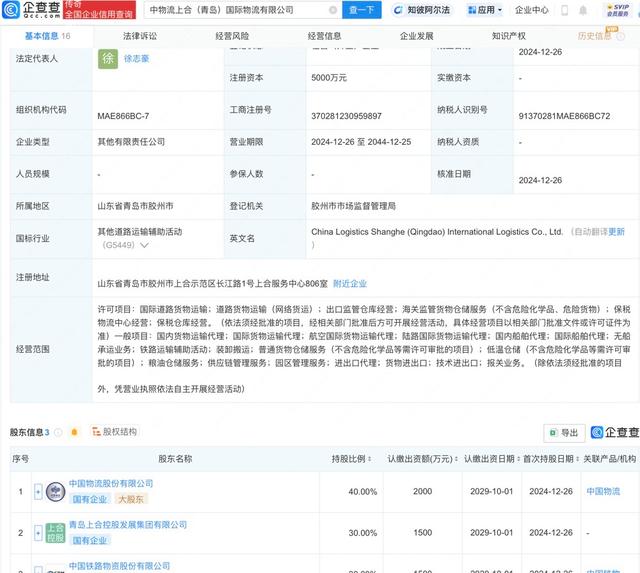Expand the 应用 dropdown menu

tap(483, 10)
